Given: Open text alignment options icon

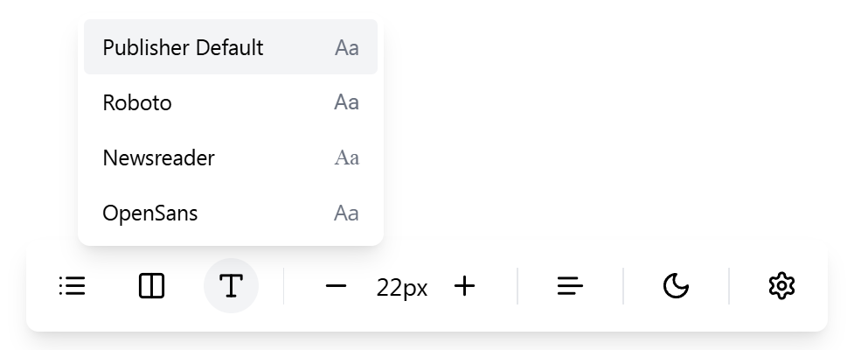Looking at the screenshot, I should [570, 286].
